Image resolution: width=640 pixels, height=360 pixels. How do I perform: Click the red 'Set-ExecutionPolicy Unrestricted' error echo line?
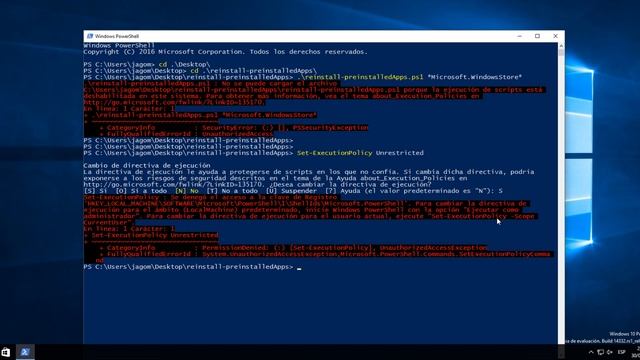(151, 235)
